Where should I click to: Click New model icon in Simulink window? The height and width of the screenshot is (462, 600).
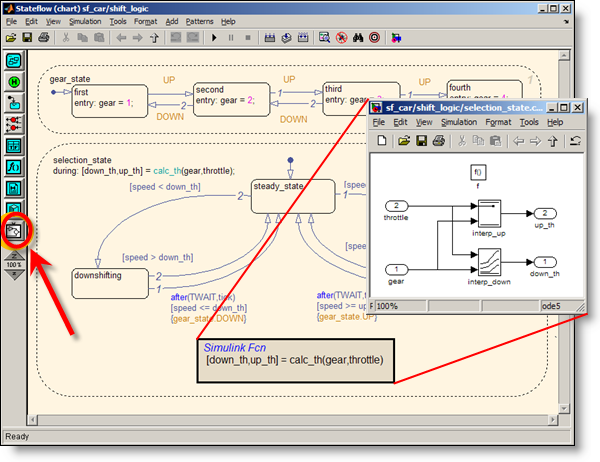point(382,141)
